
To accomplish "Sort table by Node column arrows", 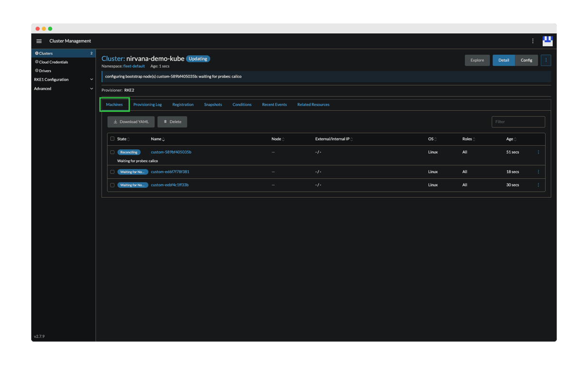I will tap(283, 139).
